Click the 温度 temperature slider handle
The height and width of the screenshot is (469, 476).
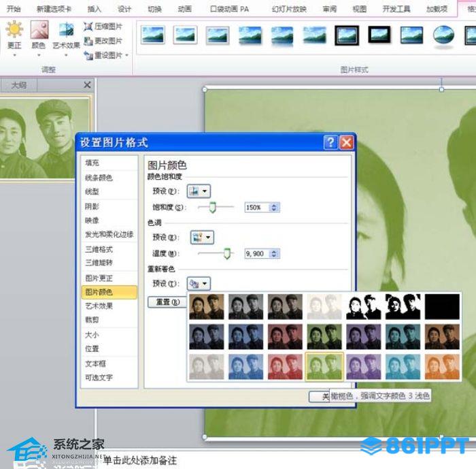[227, 253]
